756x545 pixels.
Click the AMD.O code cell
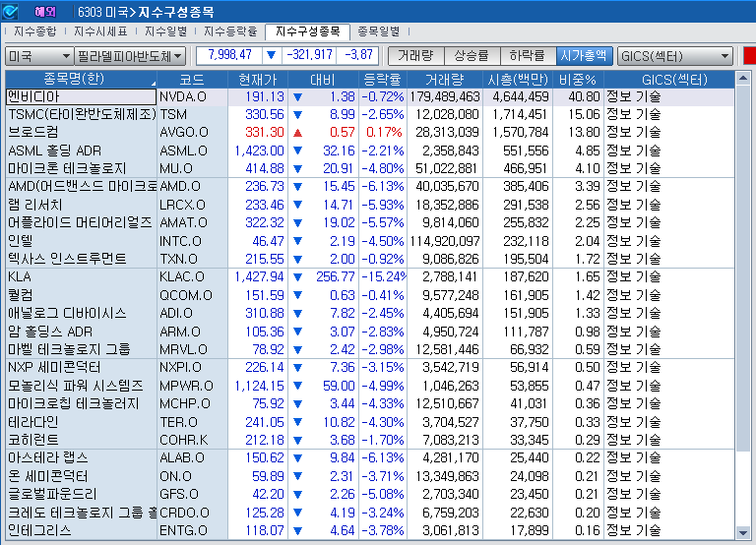(192, 187)
